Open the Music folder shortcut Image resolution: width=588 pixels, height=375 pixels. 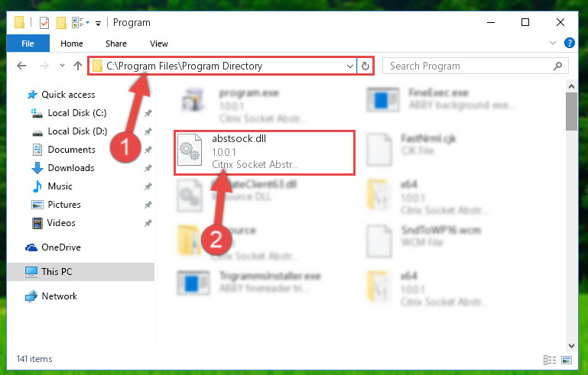point(60,186)
